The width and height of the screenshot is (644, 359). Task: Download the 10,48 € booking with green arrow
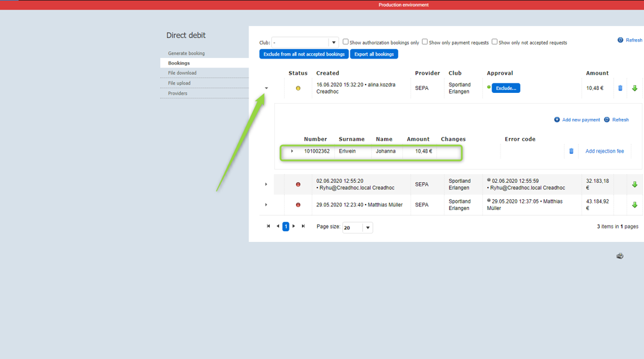coord(634,88)
